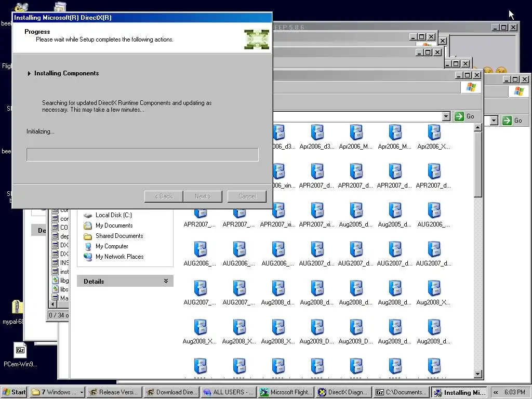Switch to Download Dire... taskbar window
The height and width of the screenshot is (399, 532).
pyautogui.click(x=171, y=392)
